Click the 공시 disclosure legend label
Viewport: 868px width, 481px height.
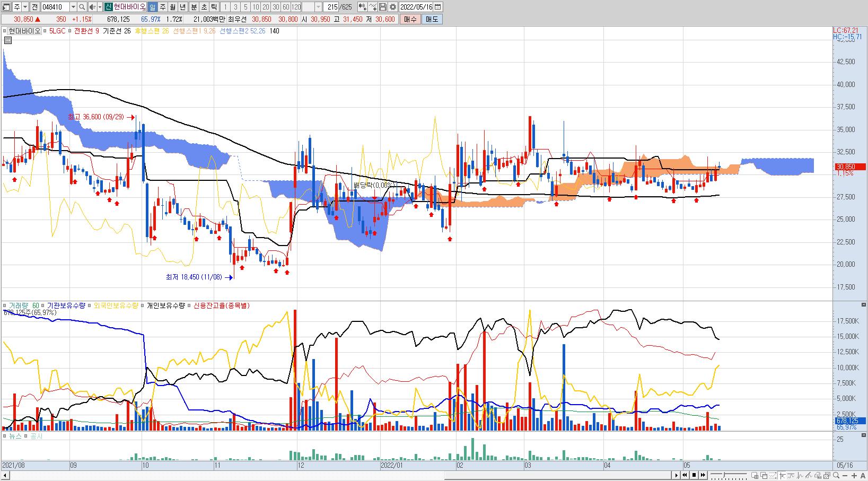pyautogui.click(x=36, y=436)
